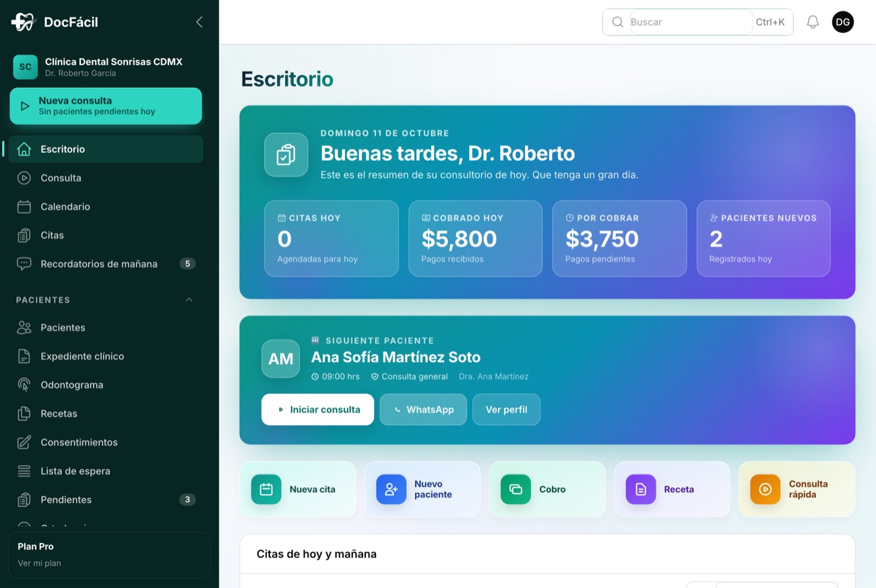This screenshot has width=876, height=588.
Task: Click Ver perfil button
Action: coord(506,410)
